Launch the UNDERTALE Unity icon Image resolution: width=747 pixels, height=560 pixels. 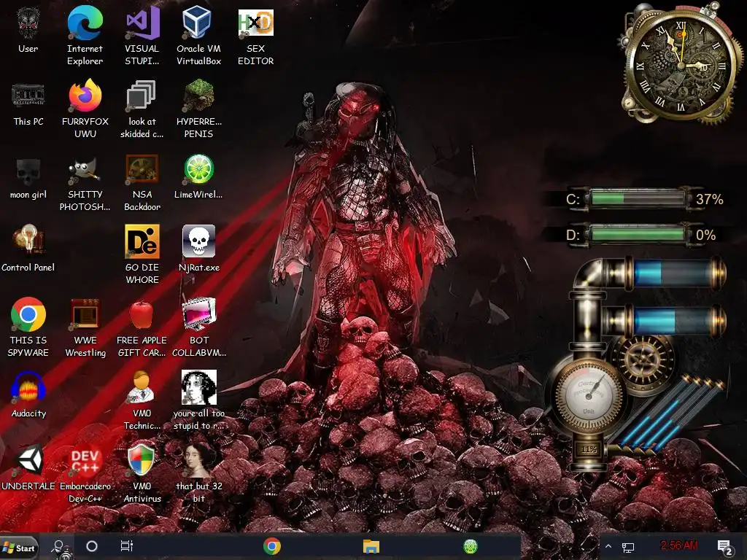(28, 461)
